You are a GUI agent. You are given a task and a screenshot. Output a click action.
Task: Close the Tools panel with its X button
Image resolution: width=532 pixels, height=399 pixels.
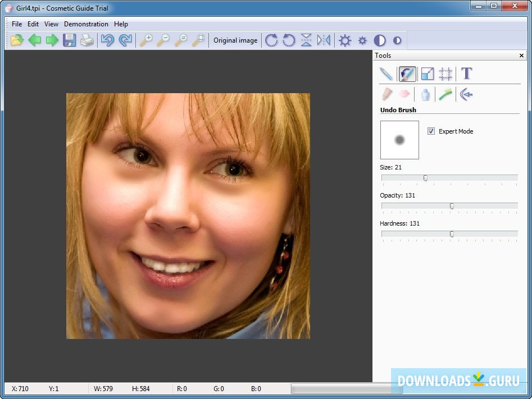pos(521,55)
